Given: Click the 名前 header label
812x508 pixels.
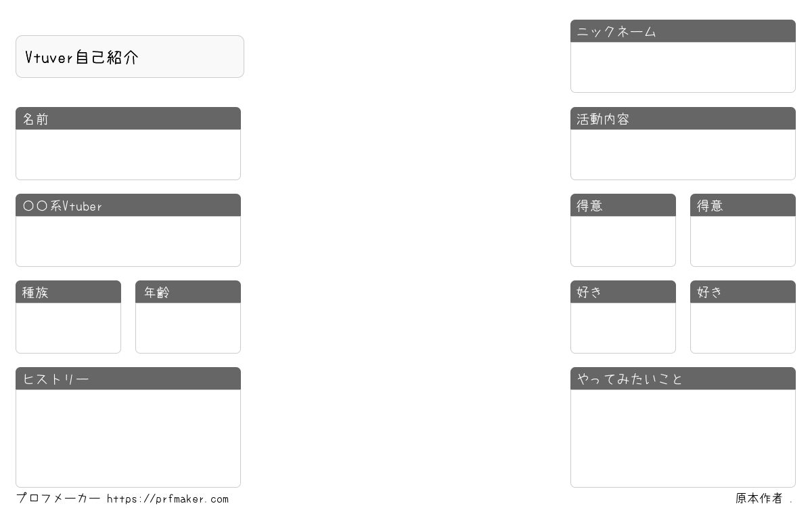Looking at the screenshot, I should (x=36, y=119).
